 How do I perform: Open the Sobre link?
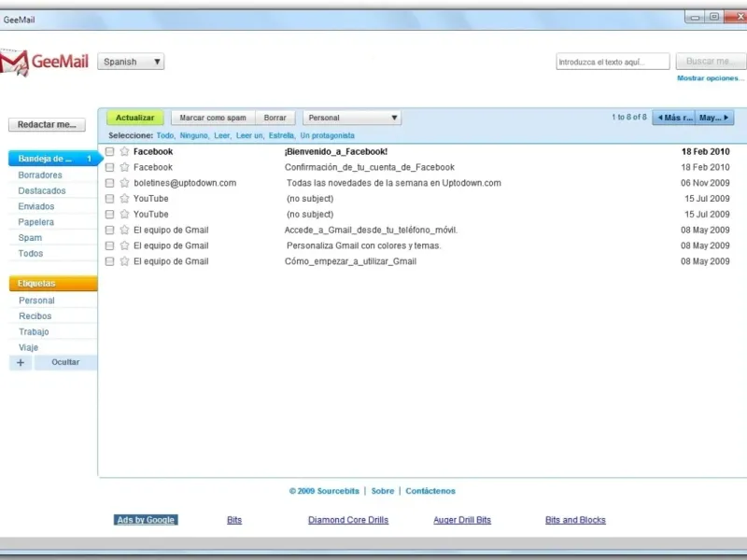[383, 491]
